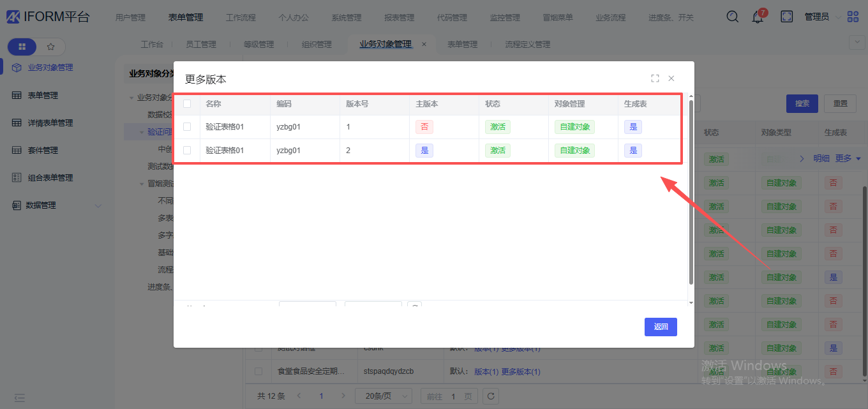Open the 管理员 user dropdown
This screenshot has height=409, width=868.
(820, 17)
